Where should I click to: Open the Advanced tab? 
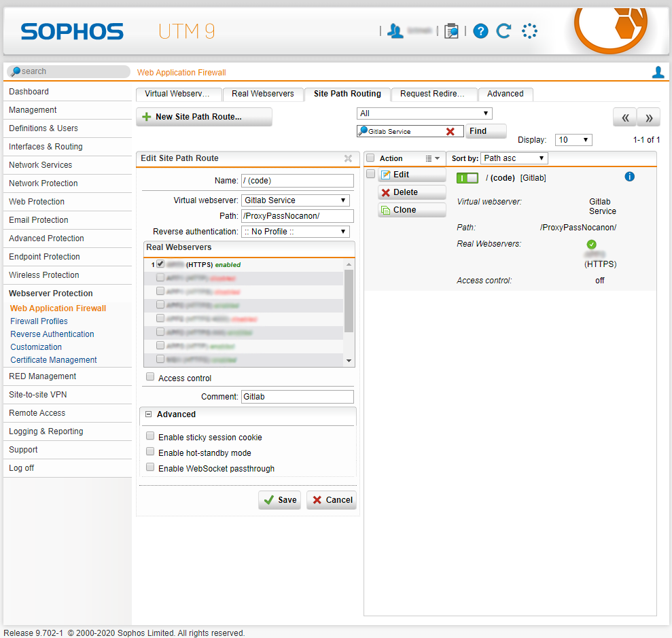click(x=506, y=94)
